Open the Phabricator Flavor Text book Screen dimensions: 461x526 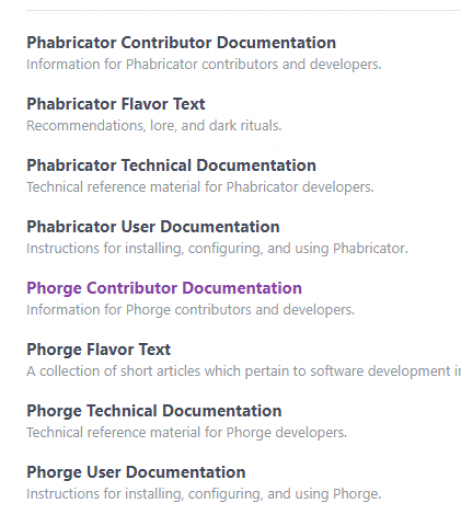(x=116, y=104)
